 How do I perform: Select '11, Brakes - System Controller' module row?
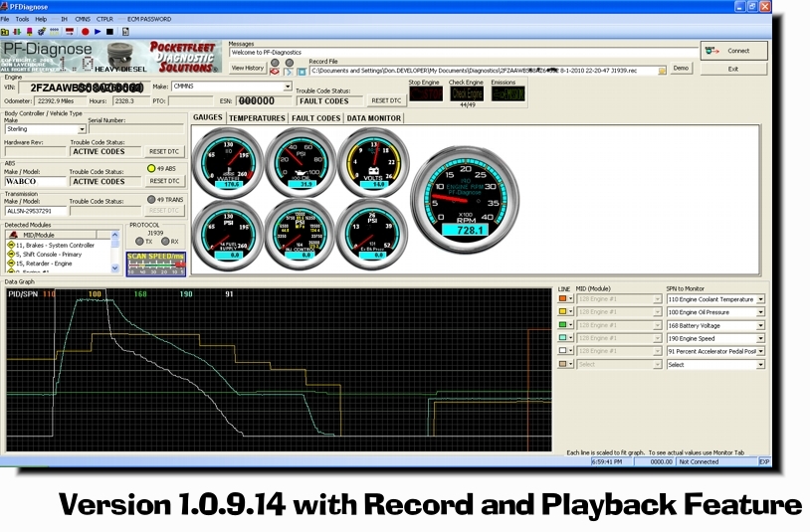click(56, 245)
